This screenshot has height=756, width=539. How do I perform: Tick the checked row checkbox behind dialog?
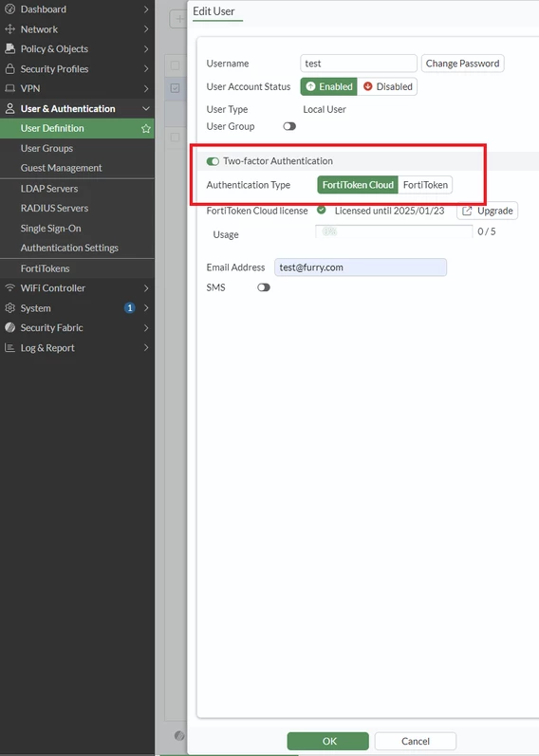176,88
